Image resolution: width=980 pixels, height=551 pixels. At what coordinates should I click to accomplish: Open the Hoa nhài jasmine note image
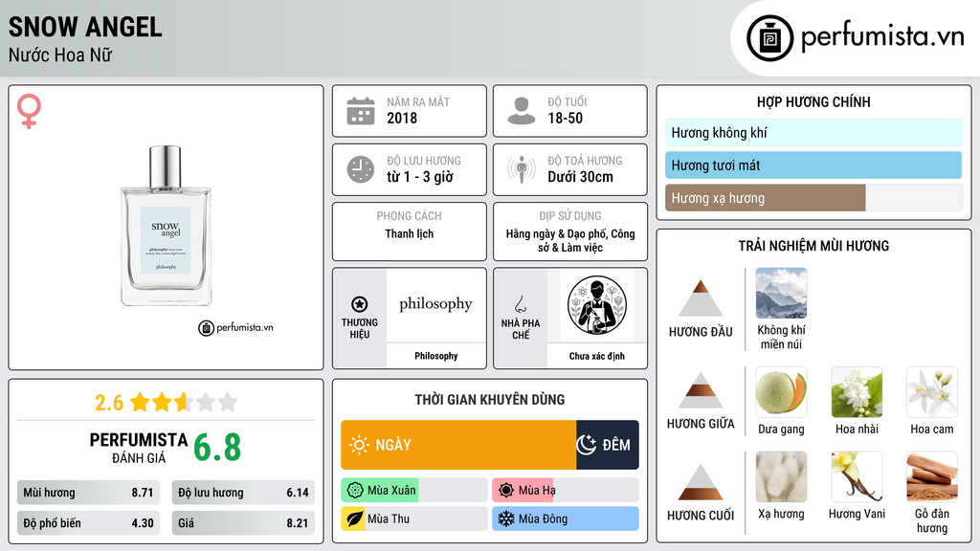(x=857, y=391)
